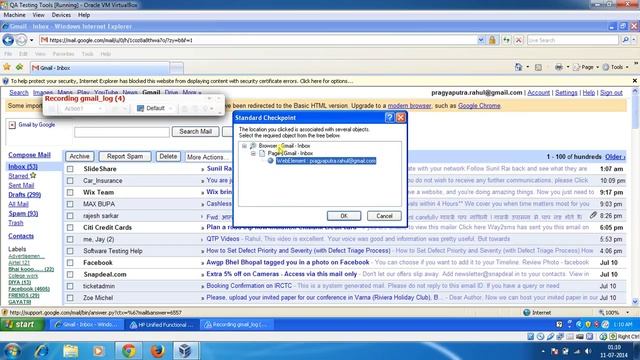Tick checkbox for SlideShare email
The width and height of the screenshot is (640, 360).
click(x=70, y=169)
